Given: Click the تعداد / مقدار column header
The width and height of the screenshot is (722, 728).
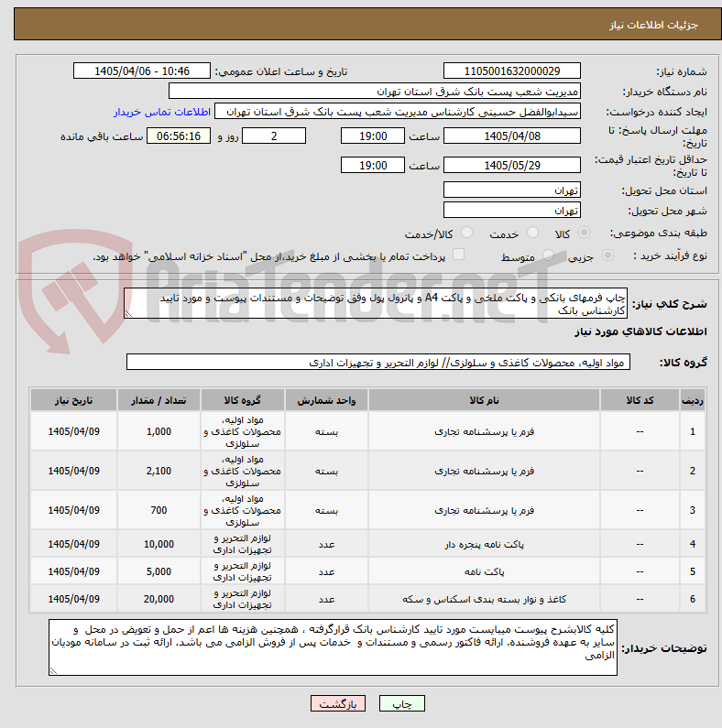Looking at the screenshot, I should click(159, 400).
